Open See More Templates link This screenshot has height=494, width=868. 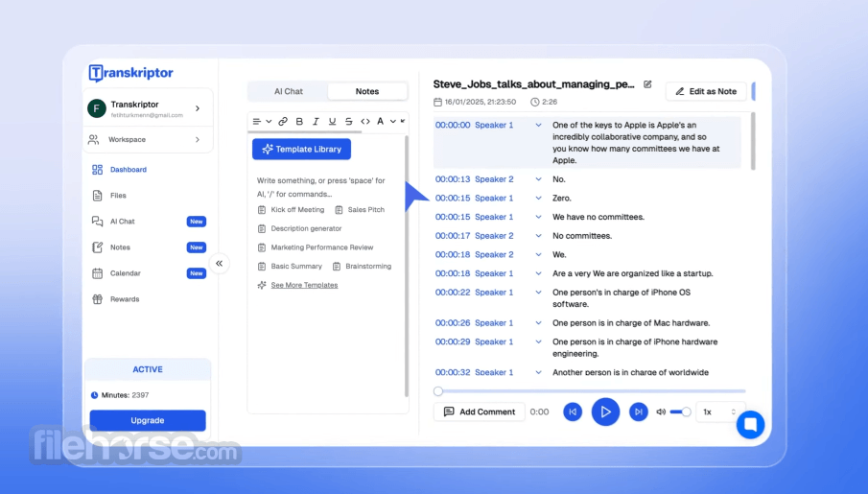(304, 285)
